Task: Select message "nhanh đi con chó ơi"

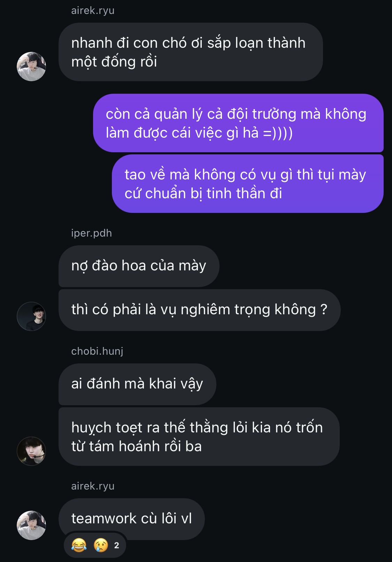Action: (191, 52)
